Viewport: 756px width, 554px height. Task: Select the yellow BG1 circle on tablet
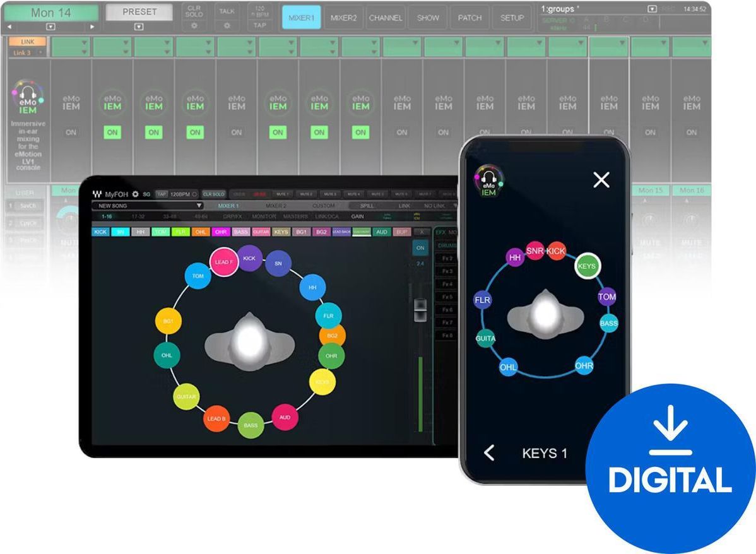coord(168,321)
